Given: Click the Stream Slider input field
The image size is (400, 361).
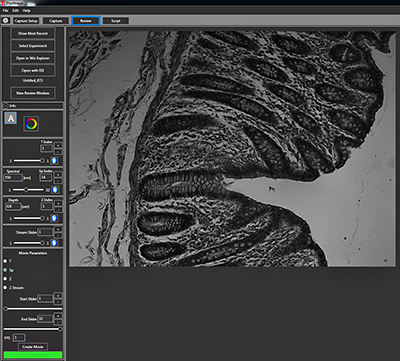Looking at the screenshot, I should (45, 232).
